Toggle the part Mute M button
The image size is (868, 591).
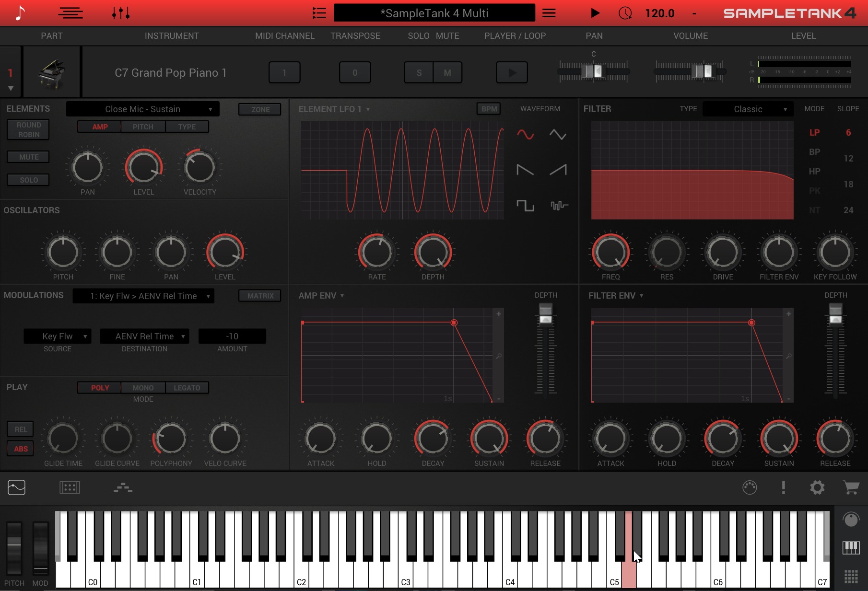tap(447, 73)
